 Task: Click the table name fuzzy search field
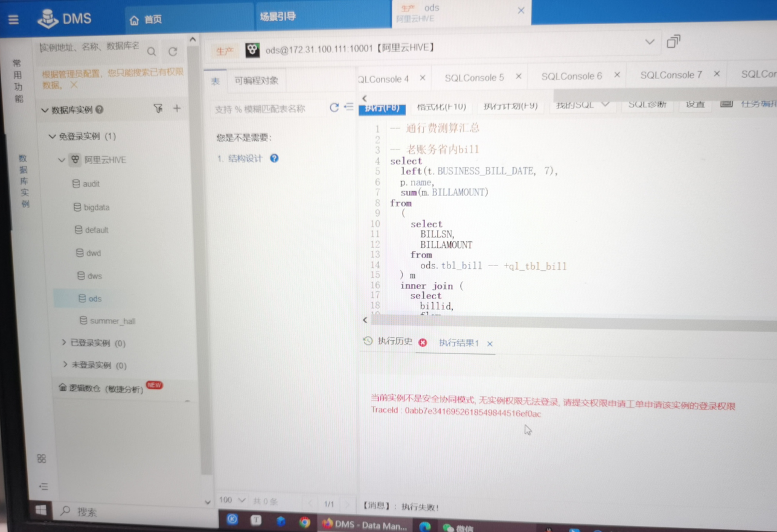click(x=267, y=109)
